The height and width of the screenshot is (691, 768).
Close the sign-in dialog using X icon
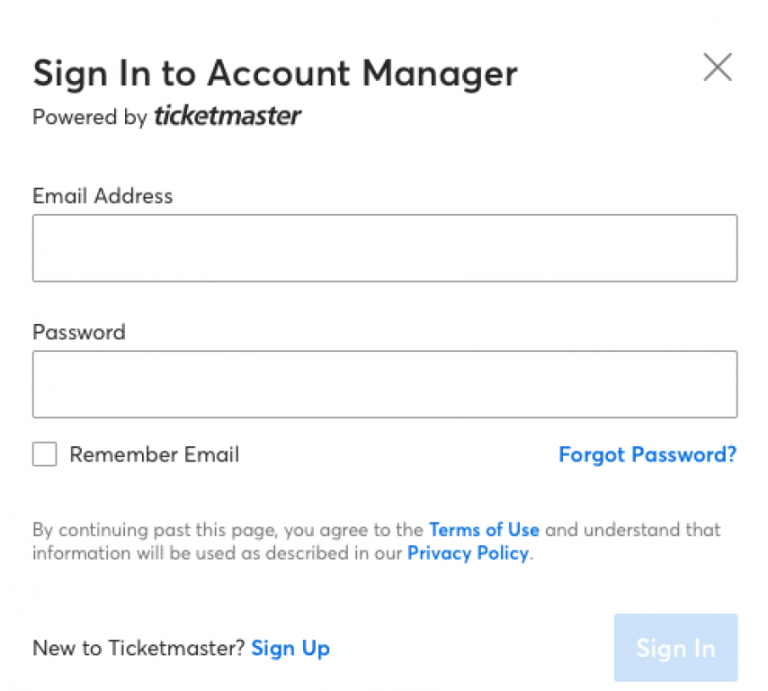(x=718, y=67)
